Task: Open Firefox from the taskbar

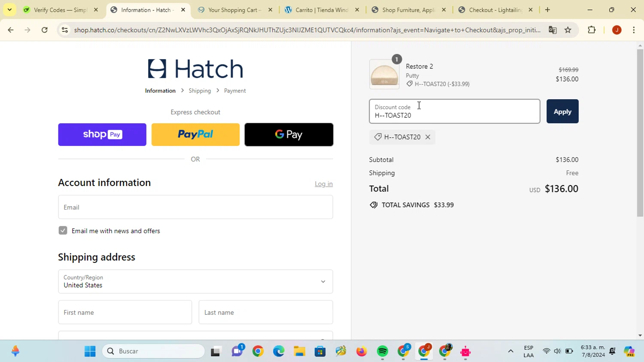Action: click(x=361, y=351)
